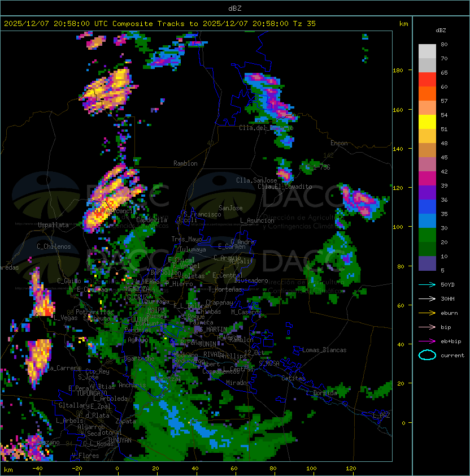
Task: Click the Clla.SanJose place label
Action: tap(256, 180)
